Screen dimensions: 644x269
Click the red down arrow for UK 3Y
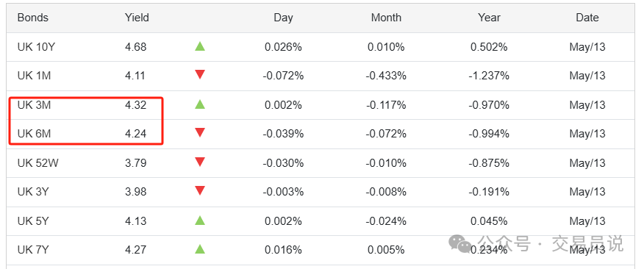click(200, 190)
